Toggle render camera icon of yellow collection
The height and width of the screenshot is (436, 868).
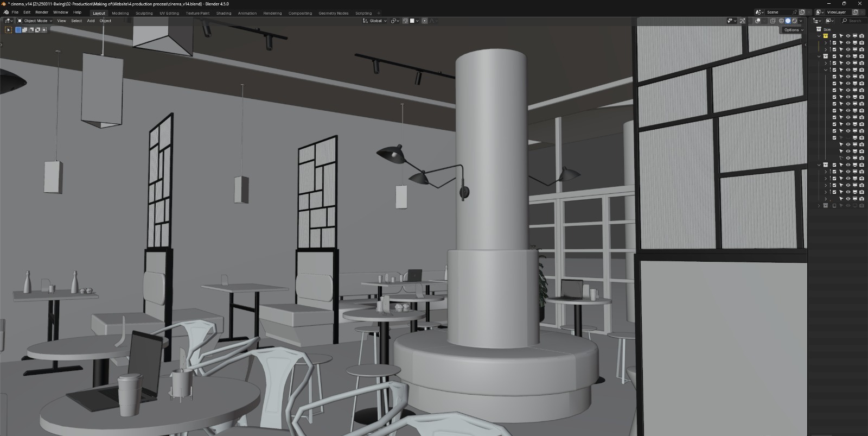coord(861,36)
